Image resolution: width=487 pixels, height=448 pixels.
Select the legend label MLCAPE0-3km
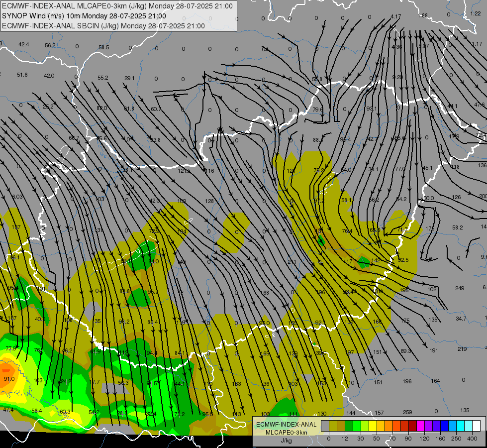pos(286,433)
